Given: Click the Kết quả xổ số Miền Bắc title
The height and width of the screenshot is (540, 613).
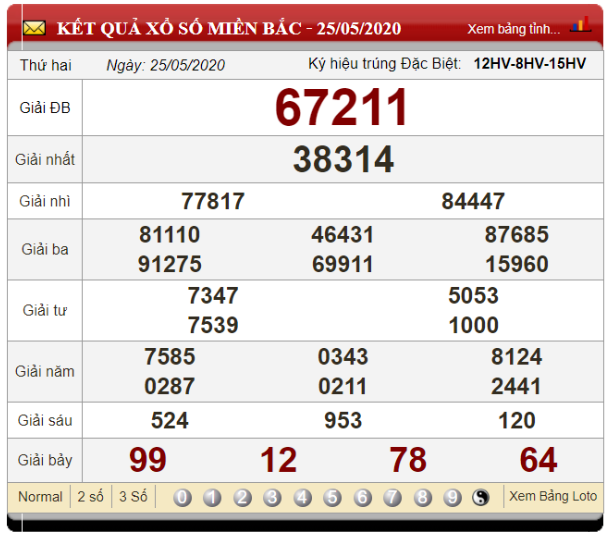Looking at the screenshot, I should (229, 28).
